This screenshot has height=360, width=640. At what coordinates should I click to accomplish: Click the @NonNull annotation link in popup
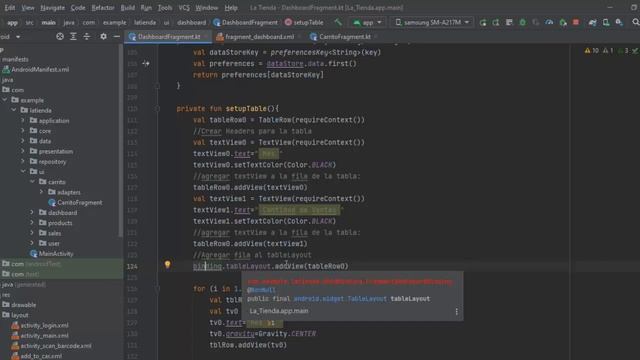point(261,290)
